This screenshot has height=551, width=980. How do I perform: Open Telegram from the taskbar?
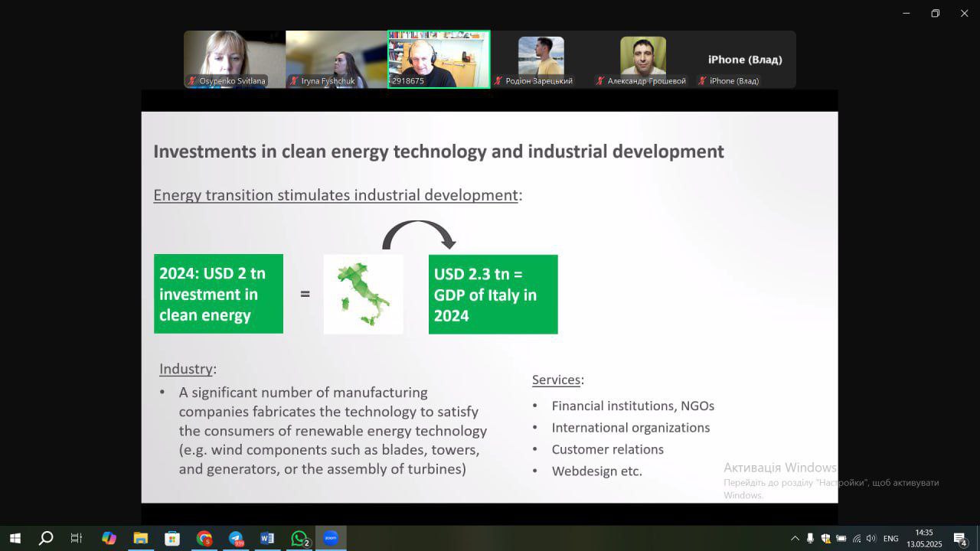(x=236, y=538)
